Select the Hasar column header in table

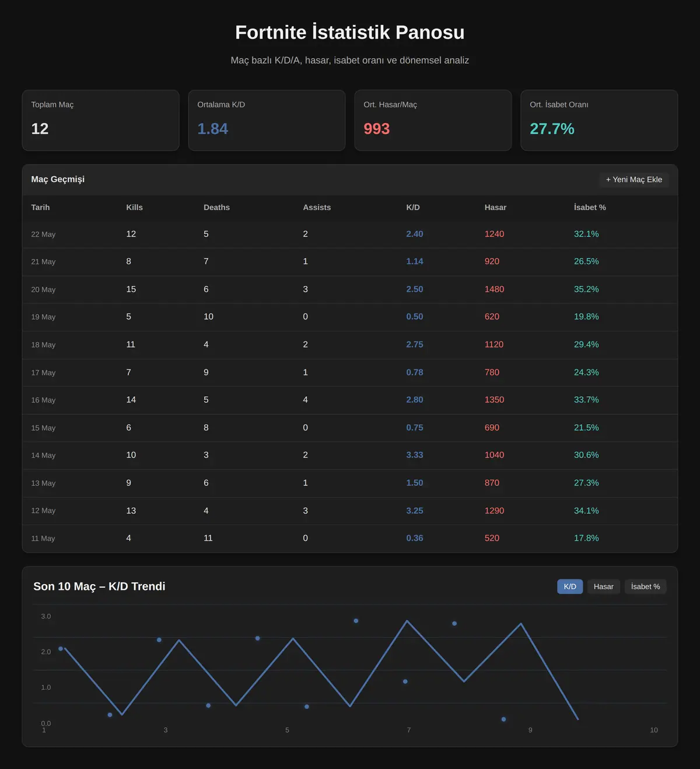coord(495,207)
